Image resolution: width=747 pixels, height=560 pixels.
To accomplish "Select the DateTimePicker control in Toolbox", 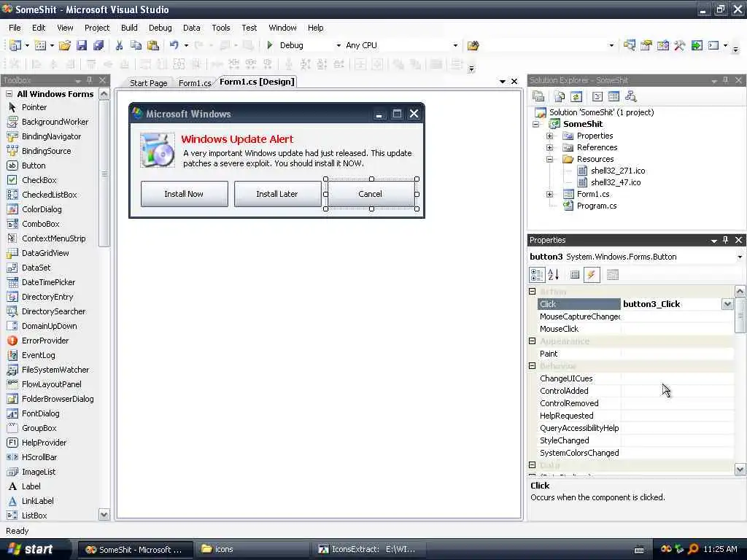I will [48, 282].
